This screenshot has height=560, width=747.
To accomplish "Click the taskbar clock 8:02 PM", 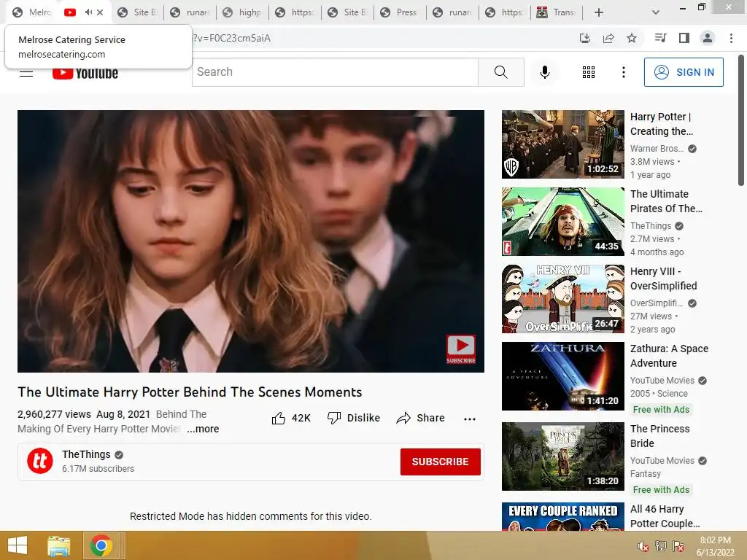I will pos(715,540).
